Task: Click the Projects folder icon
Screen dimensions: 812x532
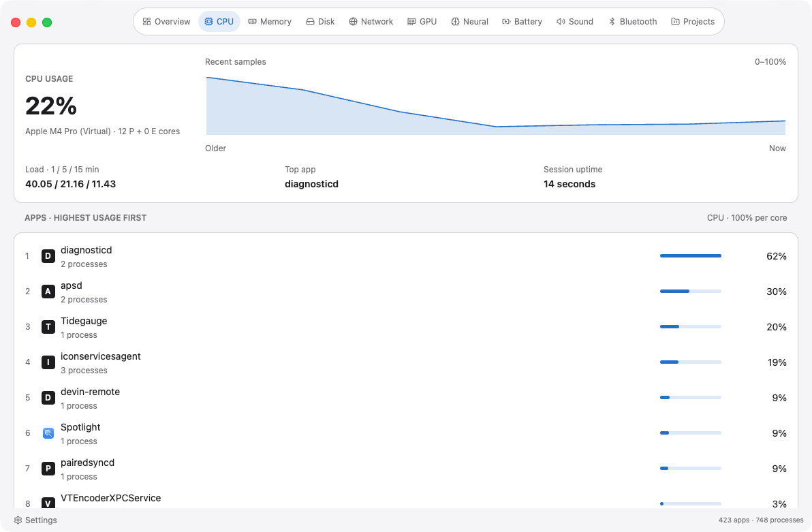Action: pyautogui.click(x=675, y=22)
